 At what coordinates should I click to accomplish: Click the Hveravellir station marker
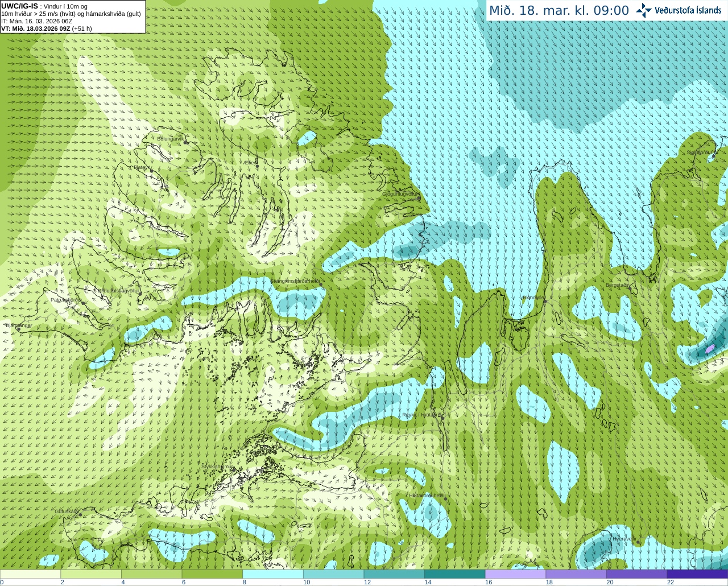coord(638,542)
